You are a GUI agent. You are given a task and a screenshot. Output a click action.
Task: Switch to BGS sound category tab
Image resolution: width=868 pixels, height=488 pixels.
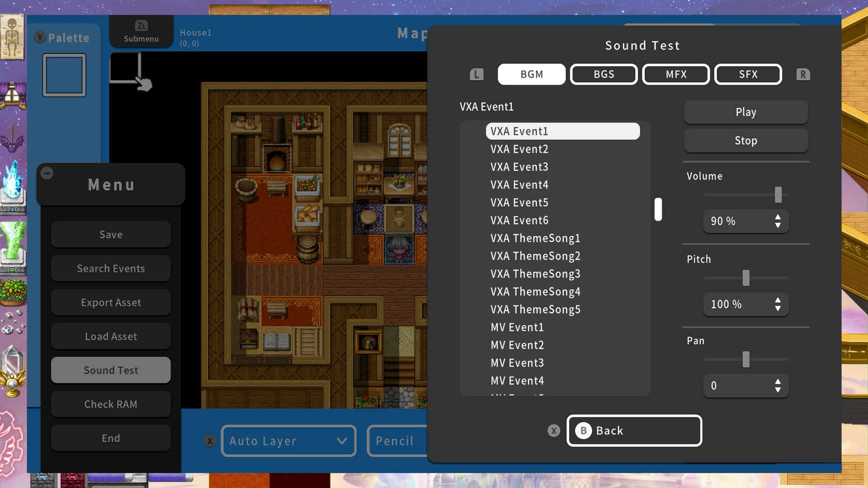tap(604, 74)
